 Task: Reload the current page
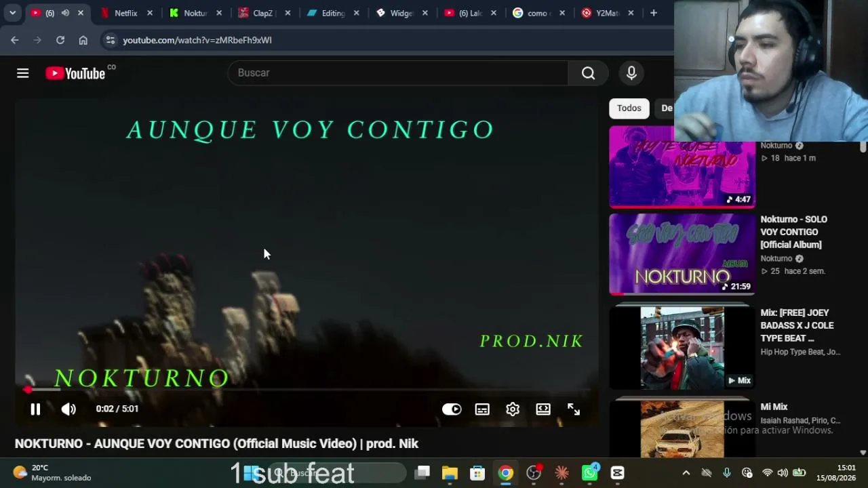pyautogui.click(x=60, y=40)
